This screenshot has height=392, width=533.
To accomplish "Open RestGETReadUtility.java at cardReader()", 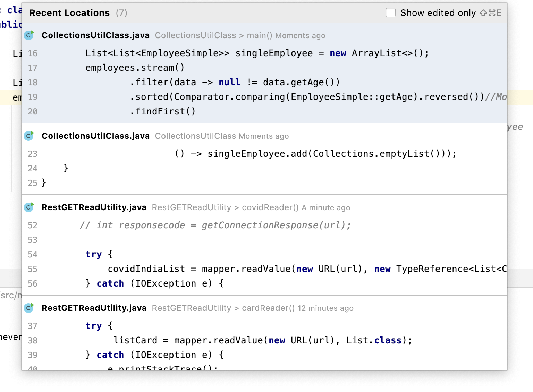I will pyautogui.click(x=94, y=308).
